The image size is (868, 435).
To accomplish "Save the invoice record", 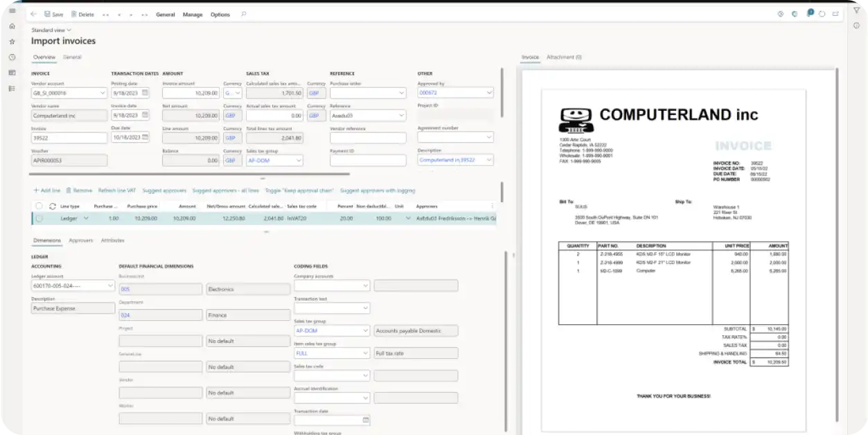I will pos(53,14).
